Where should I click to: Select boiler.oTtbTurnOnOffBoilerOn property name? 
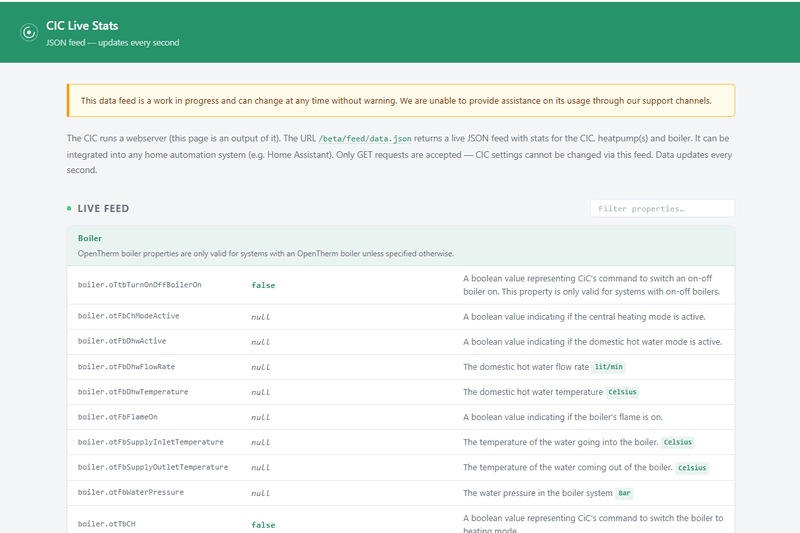pos(140,285)
